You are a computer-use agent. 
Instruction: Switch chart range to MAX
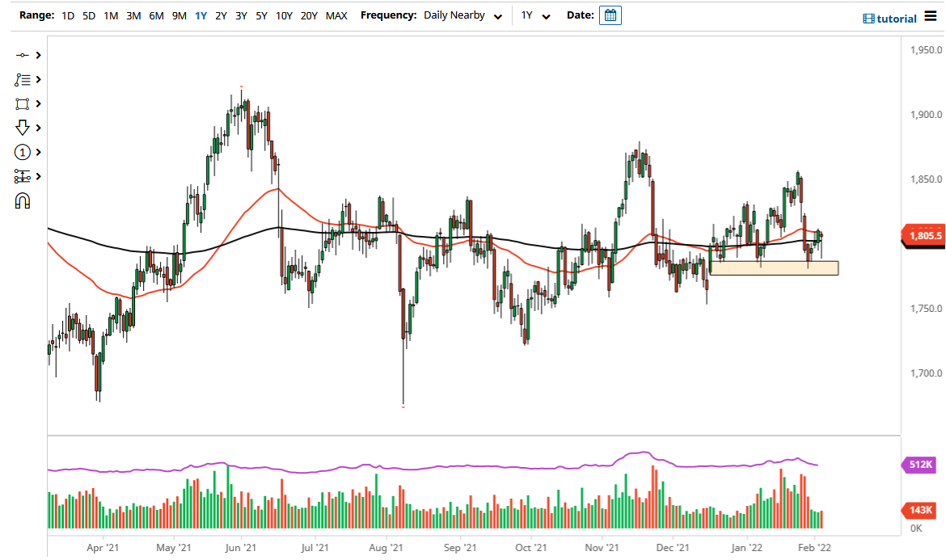point(336,15)
